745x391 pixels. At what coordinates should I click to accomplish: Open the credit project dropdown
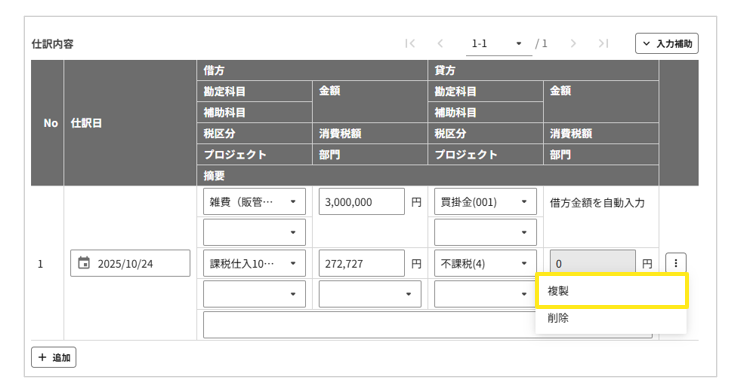pos(485,294)
